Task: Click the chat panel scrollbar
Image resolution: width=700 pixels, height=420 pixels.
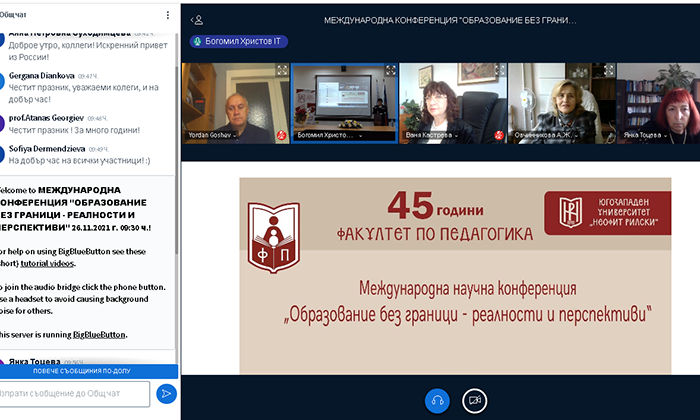Action: [x=176, y=161]
